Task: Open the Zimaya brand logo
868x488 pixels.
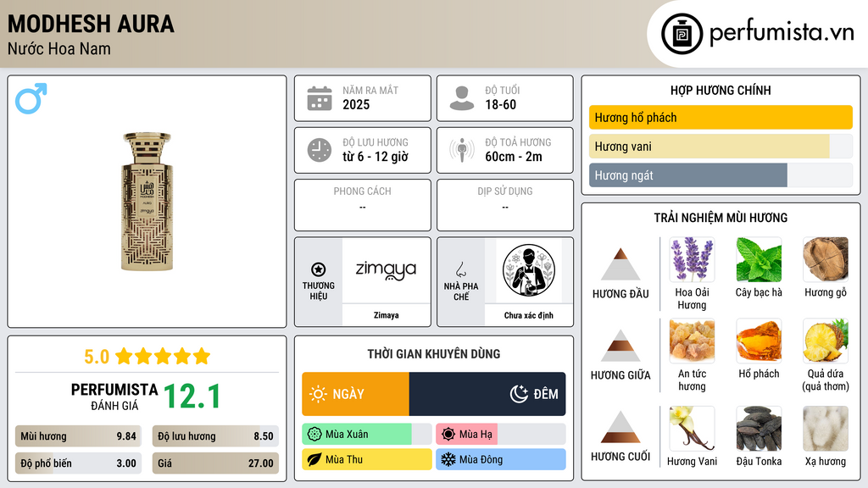Action: 386,270
